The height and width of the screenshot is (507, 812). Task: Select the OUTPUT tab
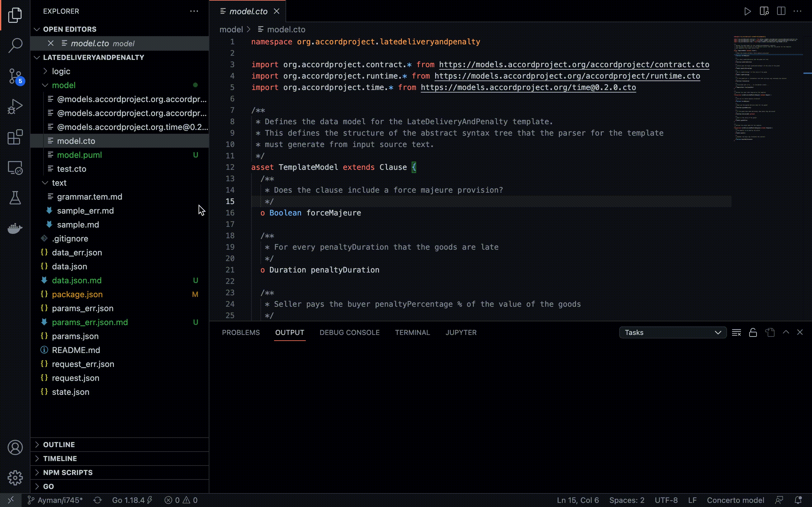click(289, 332)
